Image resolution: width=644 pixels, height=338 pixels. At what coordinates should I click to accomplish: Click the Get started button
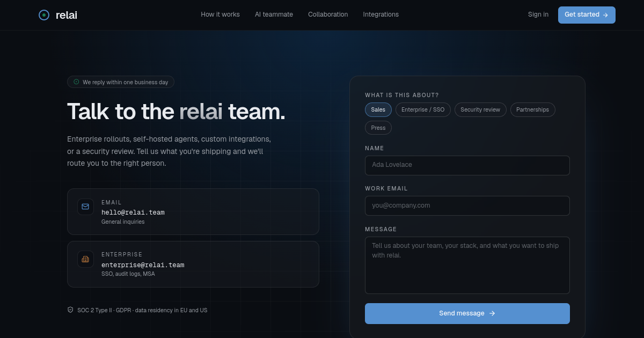(x=587, y=15)
